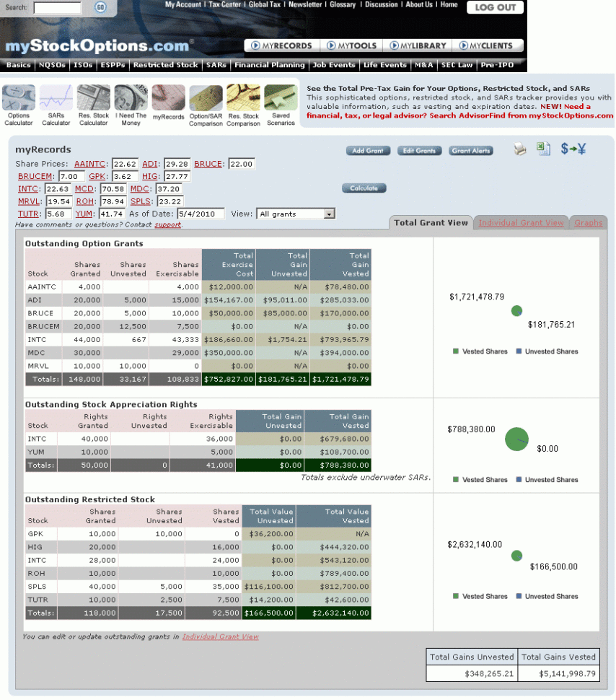Click the restricted stock pie chart
Viewport: 616px width, 700px height.
click(x=516, y=556)
